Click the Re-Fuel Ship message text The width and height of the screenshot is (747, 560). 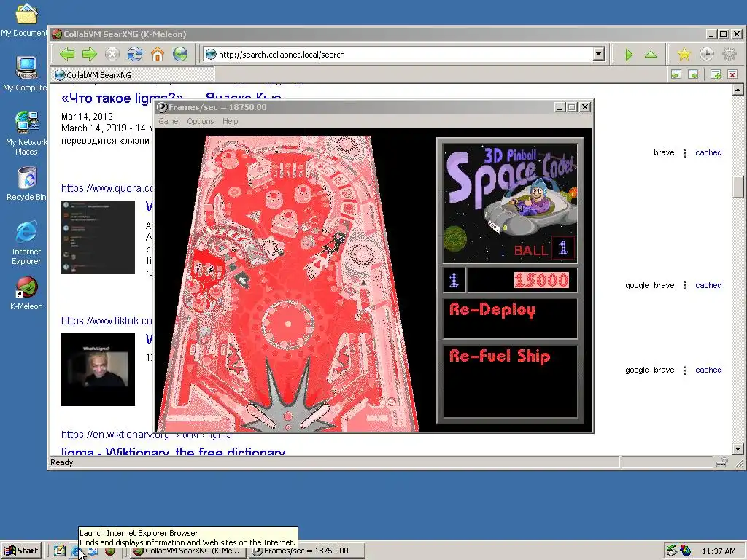(499, 356)
